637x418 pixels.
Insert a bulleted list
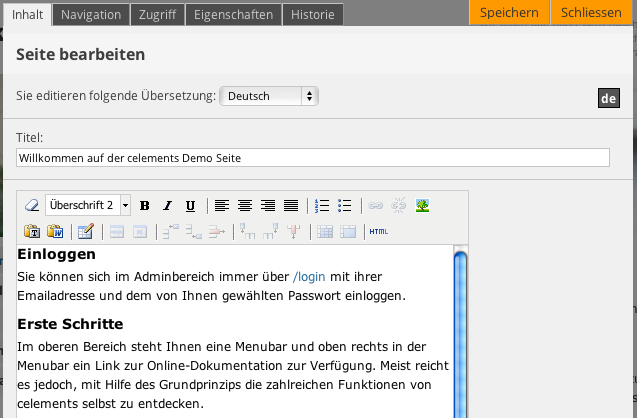[x=345, y=206]
